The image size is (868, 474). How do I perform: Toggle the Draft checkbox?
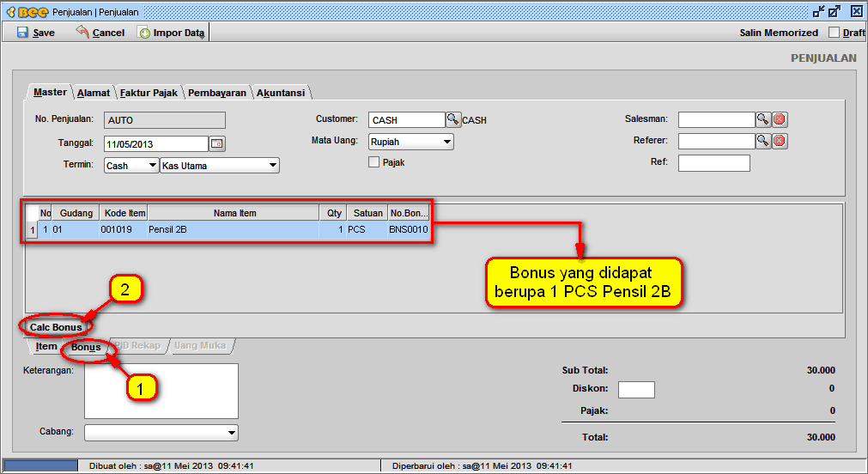tap(834, 32)
